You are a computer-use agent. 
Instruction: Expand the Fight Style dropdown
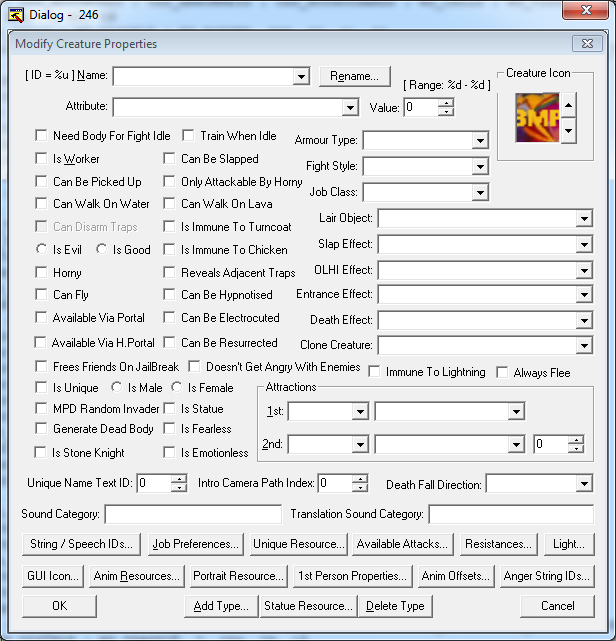click(480, 167)
